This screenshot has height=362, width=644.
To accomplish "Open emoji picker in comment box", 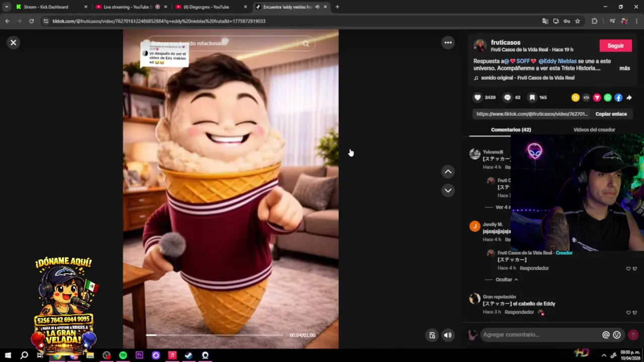I will coord(617,335).
